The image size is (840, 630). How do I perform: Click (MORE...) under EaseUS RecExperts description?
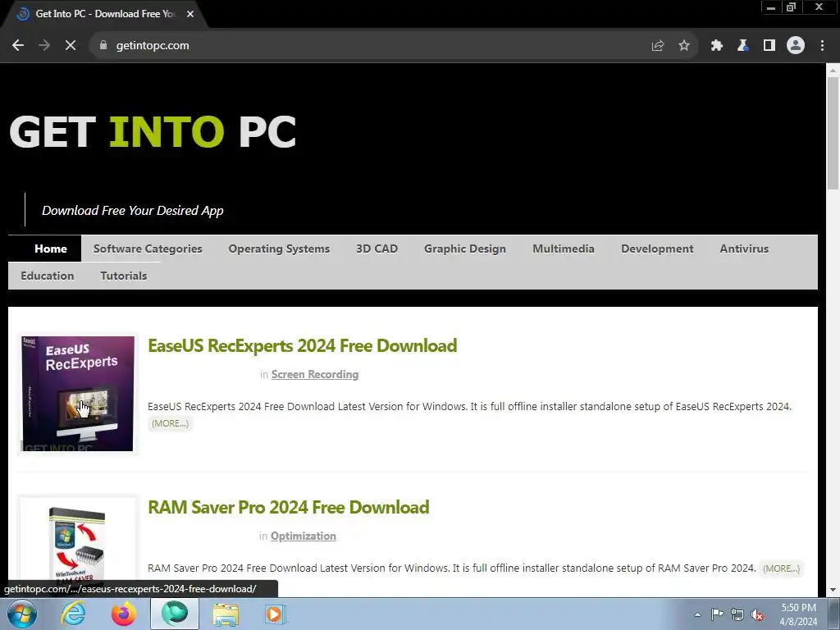(x=170, y=423)
